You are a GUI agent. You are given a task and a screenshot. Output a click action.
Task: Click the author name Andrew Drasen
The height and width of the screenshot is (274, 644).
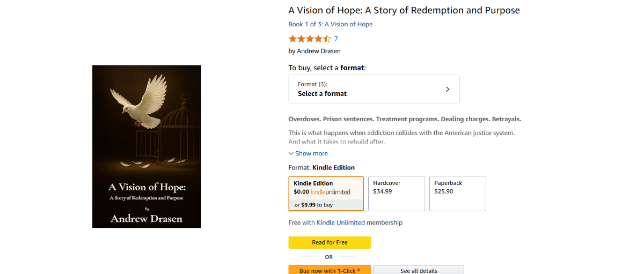tap(319, 51)
